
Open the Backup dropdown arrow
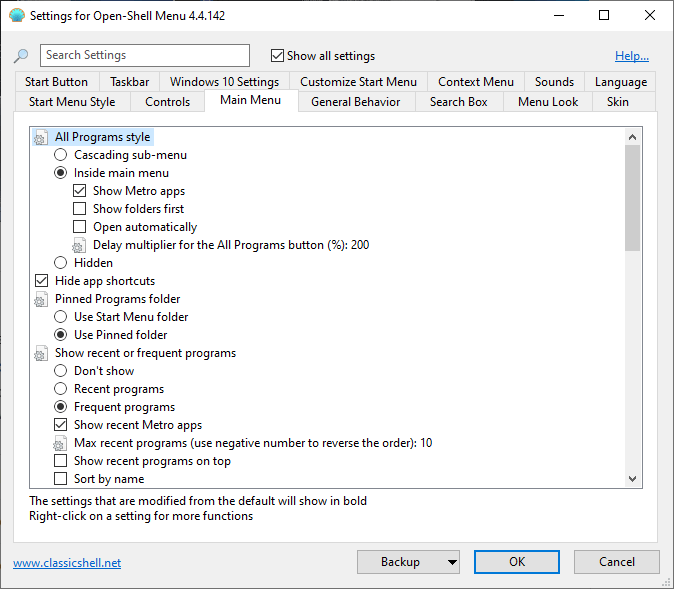tap(452, 562)
